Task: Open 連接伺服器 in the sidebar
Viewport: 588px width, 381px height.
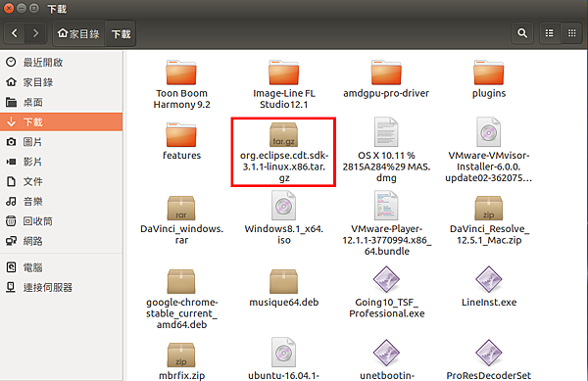Action: click(61, 287)
